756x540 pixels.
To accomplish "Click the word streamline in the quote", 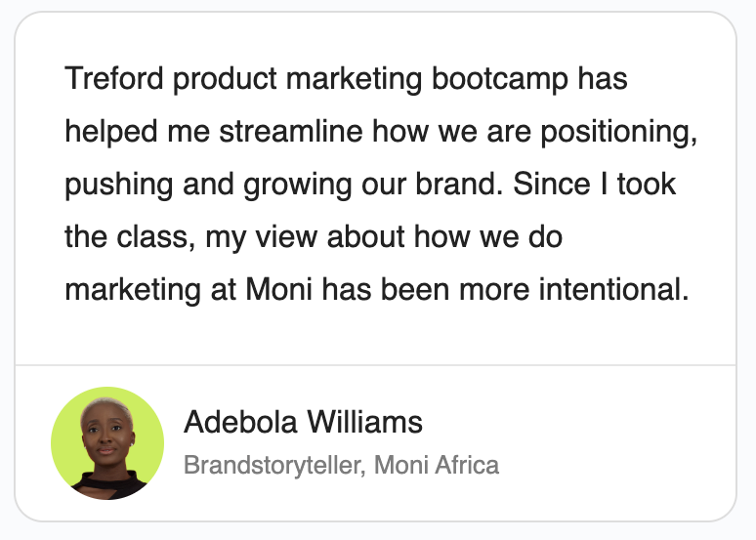I will 291,131.
